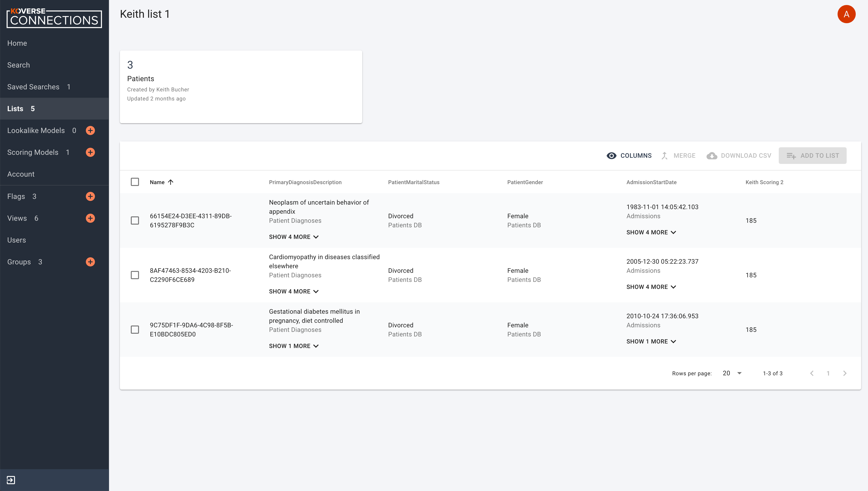
Task: Check the row for 9C75DF1F-9DA6 patient
Action: coord(135,330)
